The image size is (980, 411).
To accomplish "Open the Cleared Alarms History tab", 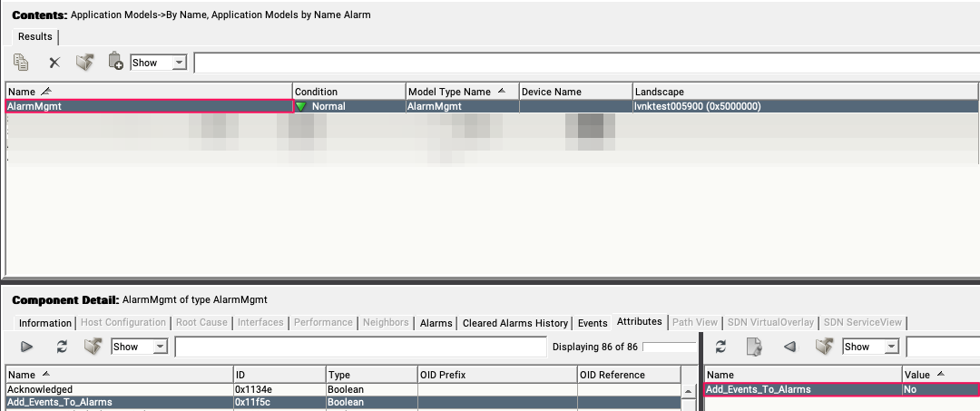I will (x=514, y=323).
